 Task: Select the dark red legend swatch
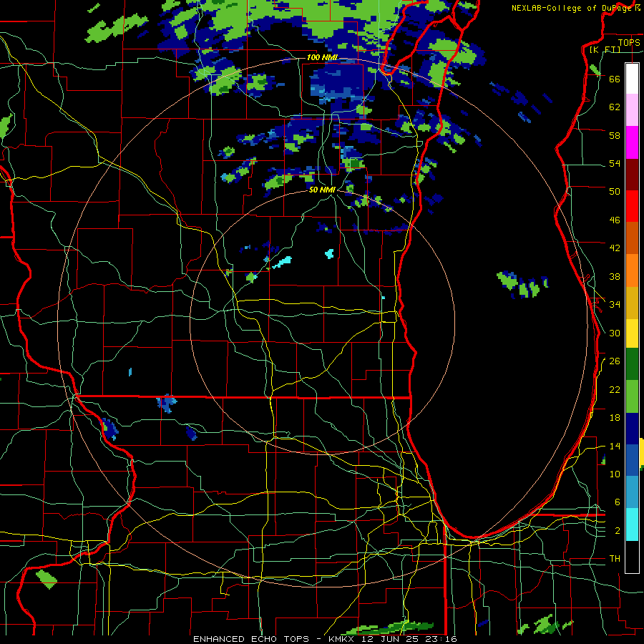[632, 175]
